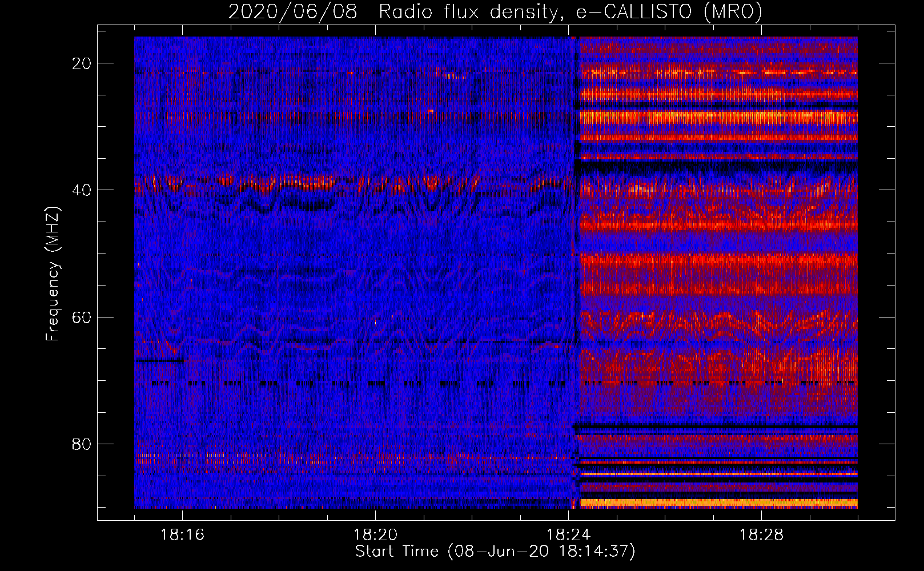Click the '40' frequency tick label
The height and width of the screenshot is (571, 924).
click(82, 190)
